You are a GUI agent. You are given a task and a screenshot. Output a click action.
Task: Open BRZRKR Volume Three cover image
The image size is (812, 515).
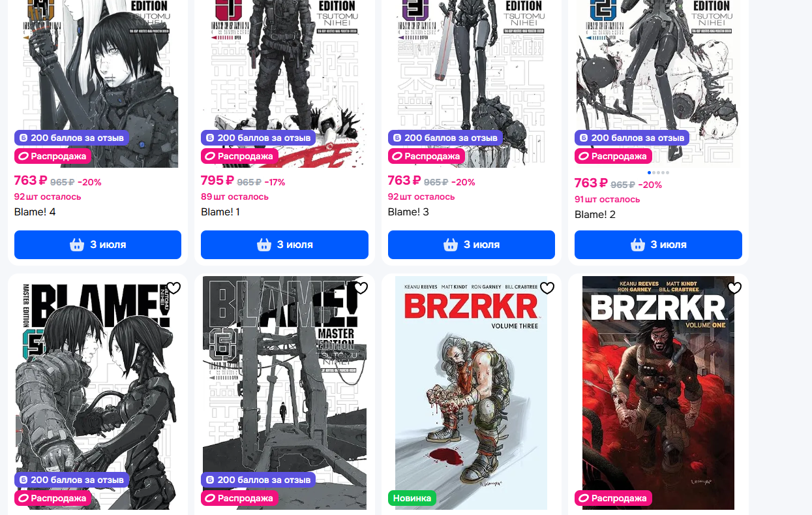coord(471,393)
